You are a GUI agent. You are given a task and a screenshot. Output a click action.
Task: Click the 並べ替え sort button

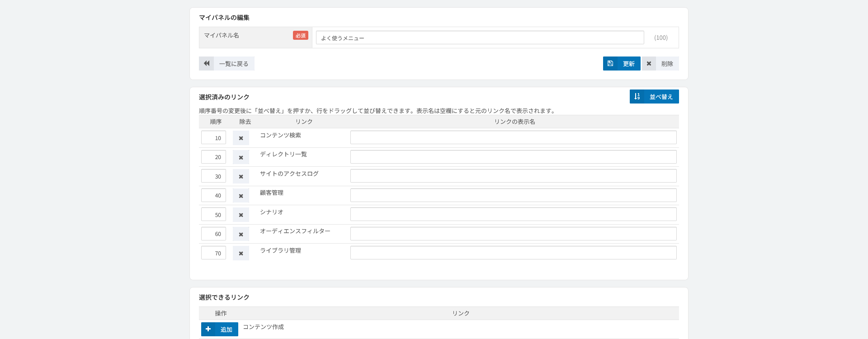point(654,96)
